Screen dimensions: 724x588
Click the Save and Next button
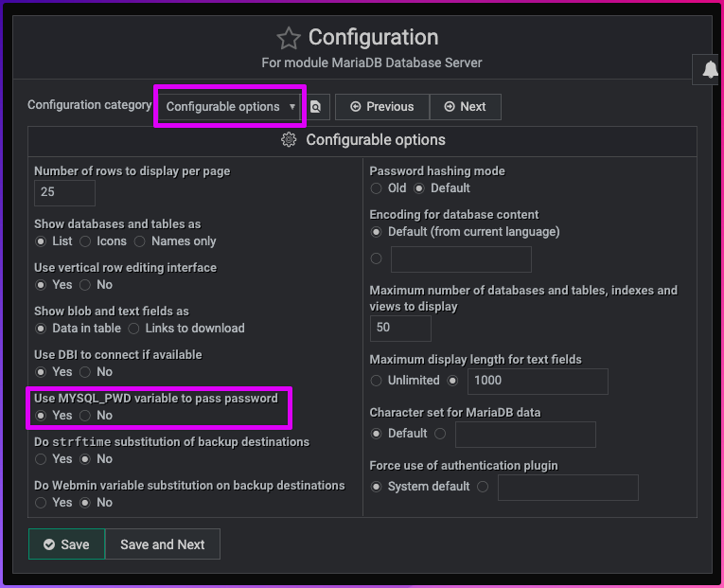point(163,544)
